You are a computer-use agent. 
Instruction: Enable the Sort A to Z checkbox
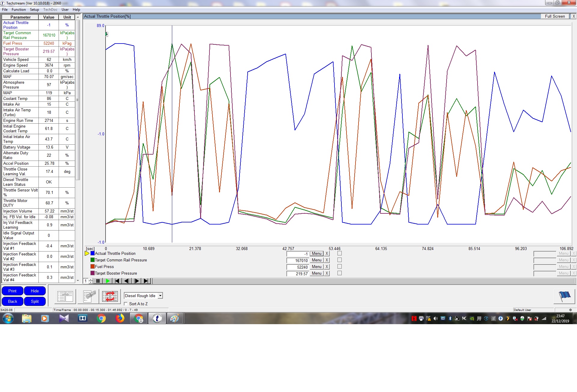point(126,304)
